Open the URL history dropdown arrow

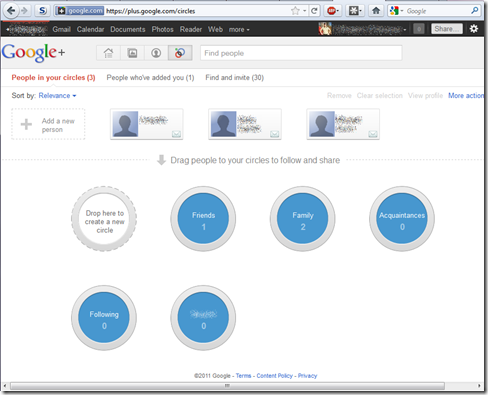point(304,11)
